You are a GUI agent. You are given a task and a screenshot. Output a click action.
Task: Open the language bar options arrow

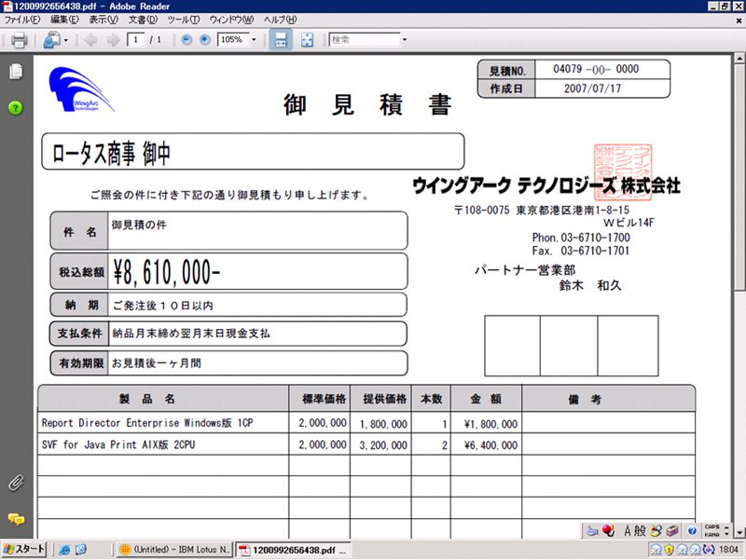[726, 534]
